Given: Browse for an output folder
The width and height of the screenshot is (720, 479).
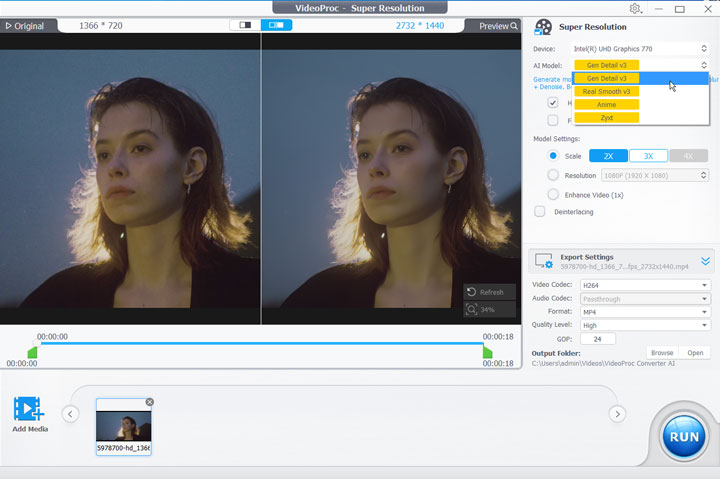Looking at the screenshot, I should tap(662, 353).
